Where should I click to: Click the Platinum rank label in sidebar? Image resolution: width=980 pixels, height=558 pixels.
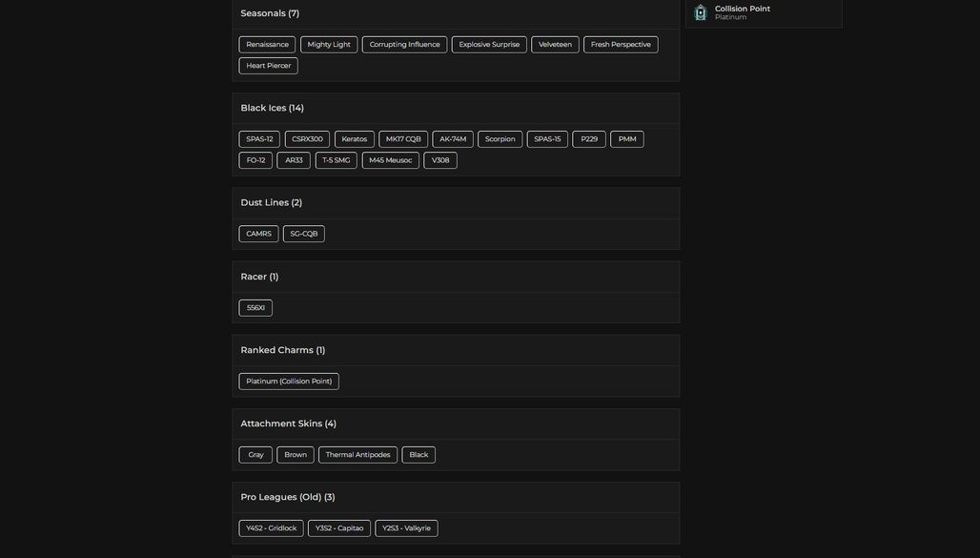[730, 17]
